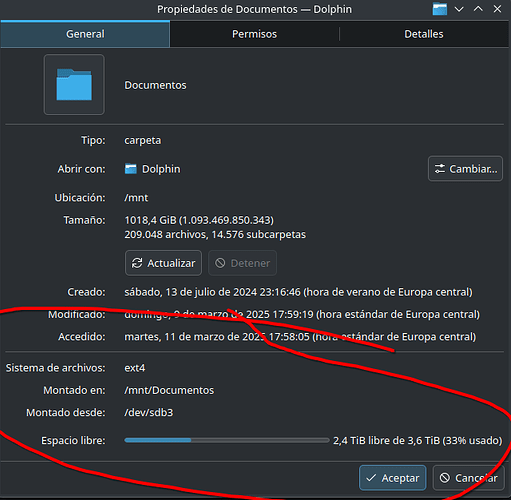Confirm the dialog with Aceptar
This screenshot has height=500, width=511.
(x=393, y=478)
